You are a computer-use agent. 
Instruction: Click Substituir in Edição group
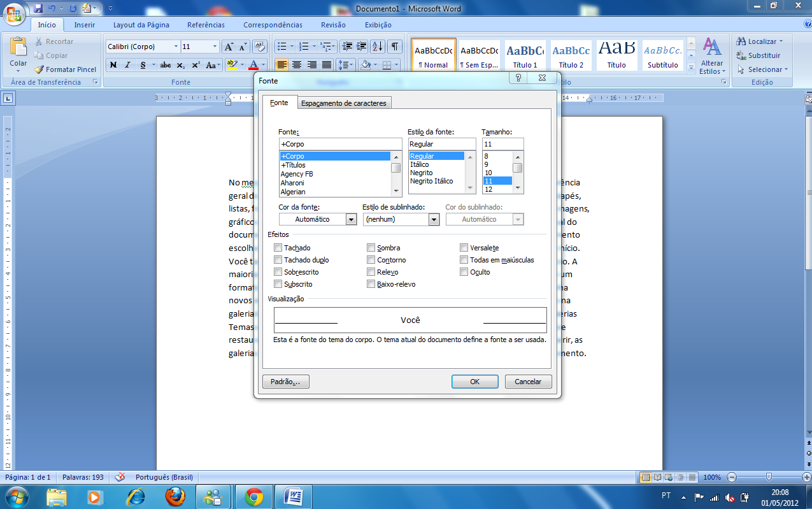point(758,55)
